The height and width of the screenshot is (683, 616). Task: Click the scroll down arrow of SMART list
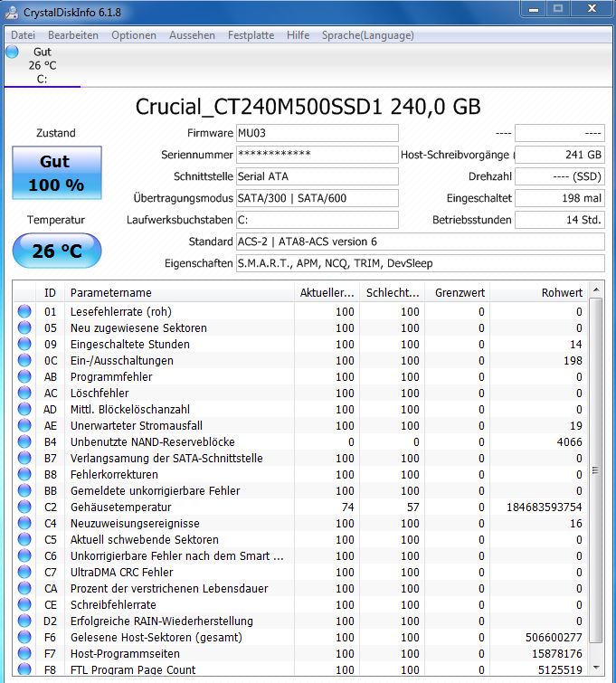[596, 668]
